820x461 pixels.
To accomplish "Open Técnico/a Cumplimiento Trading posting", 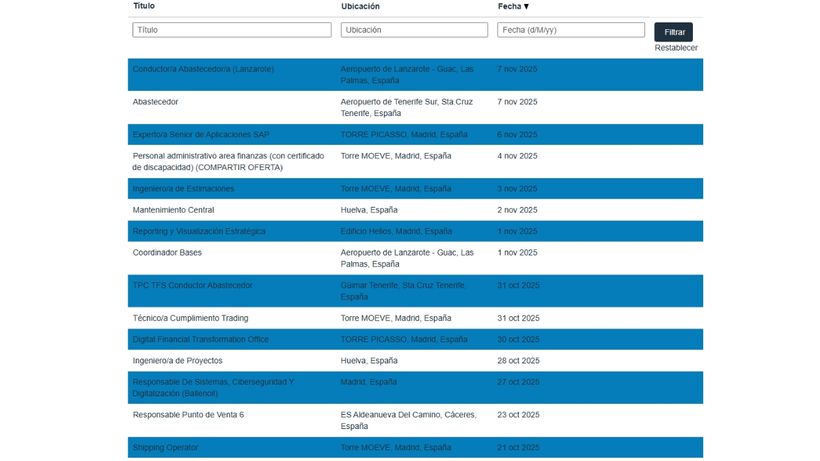I will point(190,318).
